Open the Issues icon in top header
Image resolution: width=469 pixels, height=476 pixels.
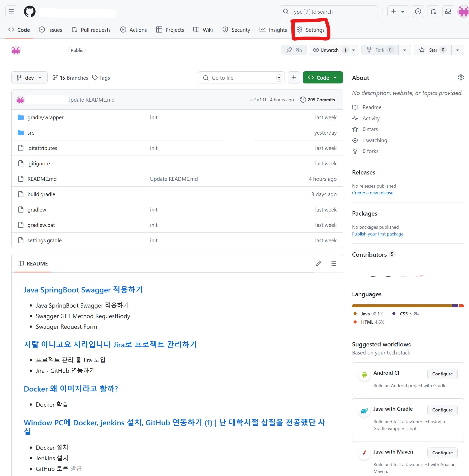tap(418, 11)
